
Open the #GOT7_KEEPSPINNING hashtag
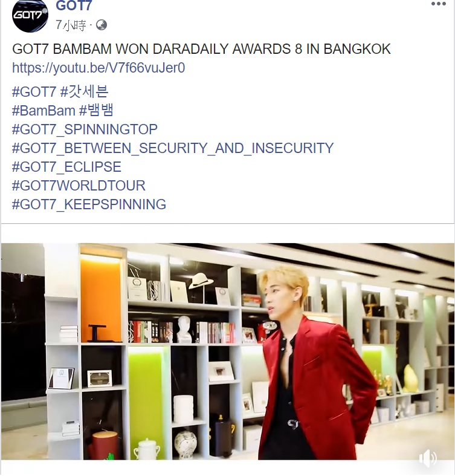pos(89,204)
